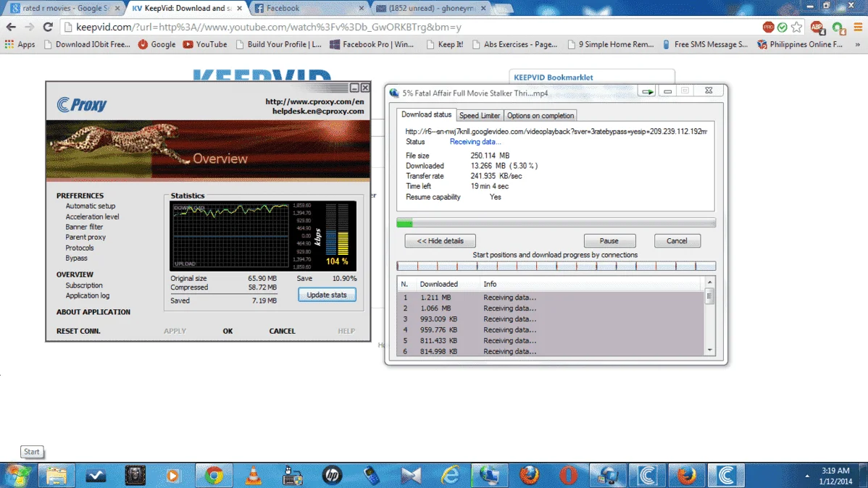Click Update stats in CProxy
This screenshot has width=868, height=488.
click(x=327, y=295)
